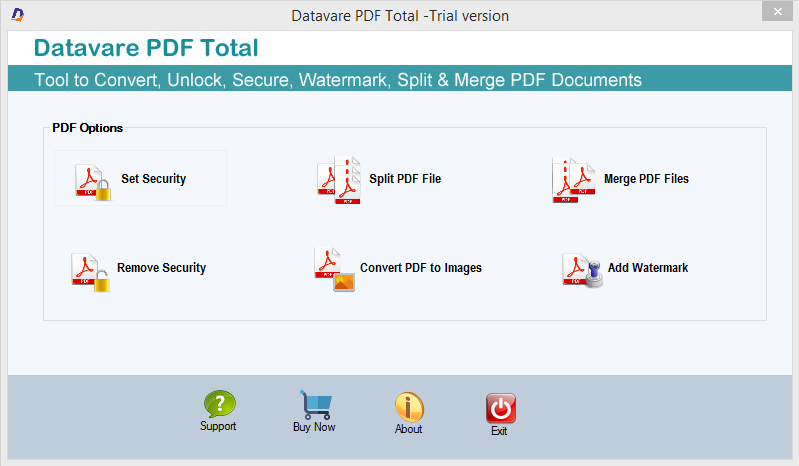The width and height of the screenshot is (799, 466).
Task: Click the PDF Options group label
Action: click(x=87, y=128)
